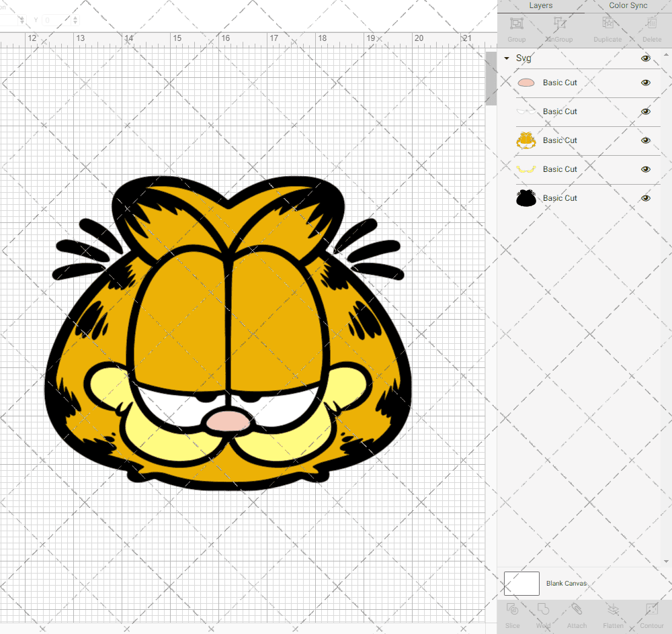The height and width of the screenshot is (634, 672).
Task: Click the Duplicate icon
Action: coord(607,23)
